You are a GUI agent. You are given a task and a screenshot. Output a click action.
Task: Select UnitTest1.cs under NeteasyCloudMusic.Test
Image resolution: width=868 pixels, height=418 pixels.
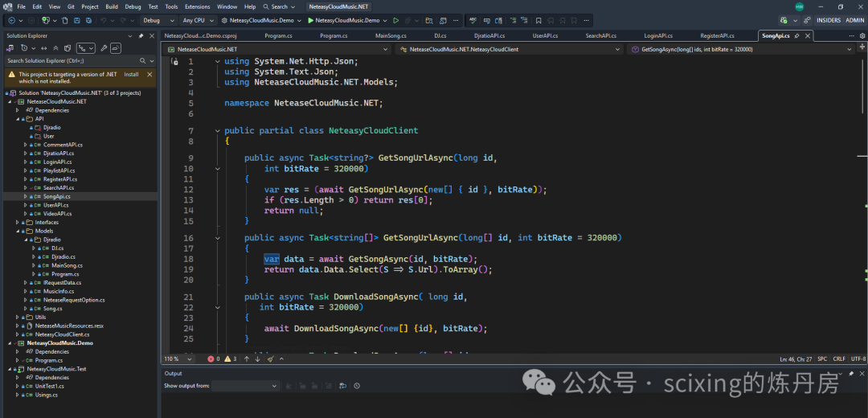coord(49,386)
